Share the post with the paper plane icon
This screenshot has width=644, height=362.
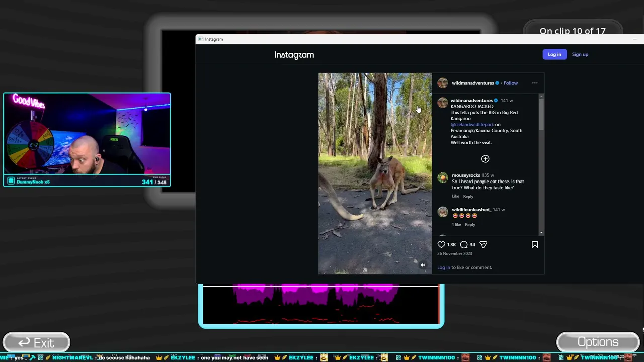483,245
